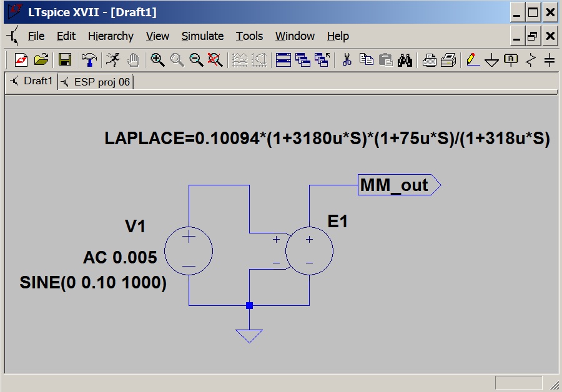Open Find with the binoculars icon
Screen dimensions: 562x392
click(405, 60)
